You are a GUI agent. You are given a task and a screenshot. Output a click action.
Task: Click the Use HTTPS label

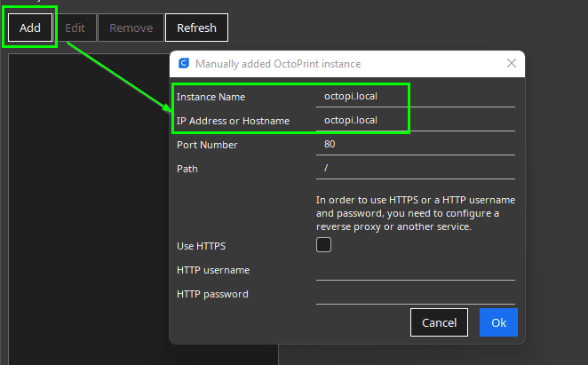click(201, 246)
